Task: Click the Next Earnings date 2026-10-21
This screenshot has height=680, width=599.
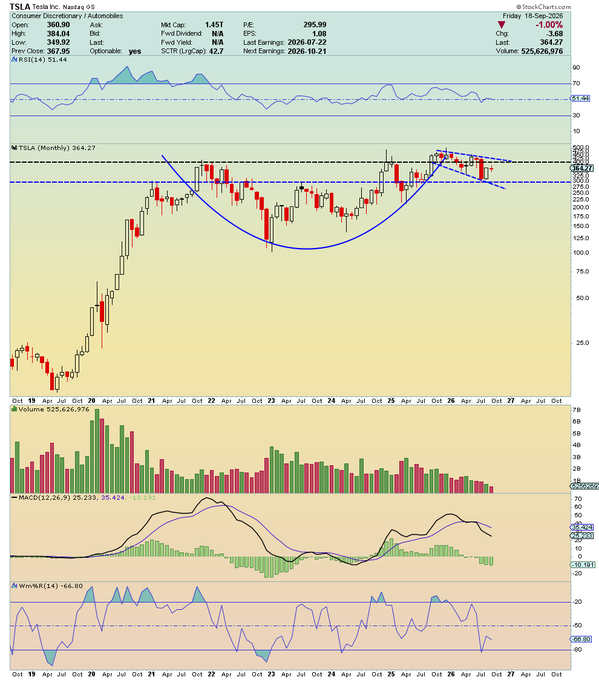Action: tap(307, 51)
